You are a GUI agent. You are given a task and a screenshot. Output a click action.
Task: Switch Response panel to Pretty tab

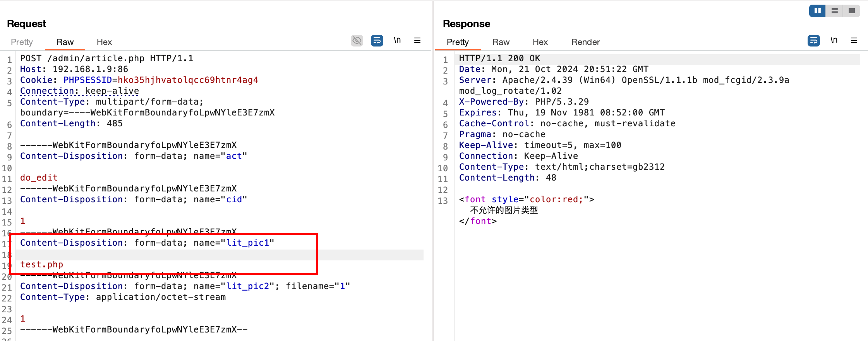[x=458, y=42]
